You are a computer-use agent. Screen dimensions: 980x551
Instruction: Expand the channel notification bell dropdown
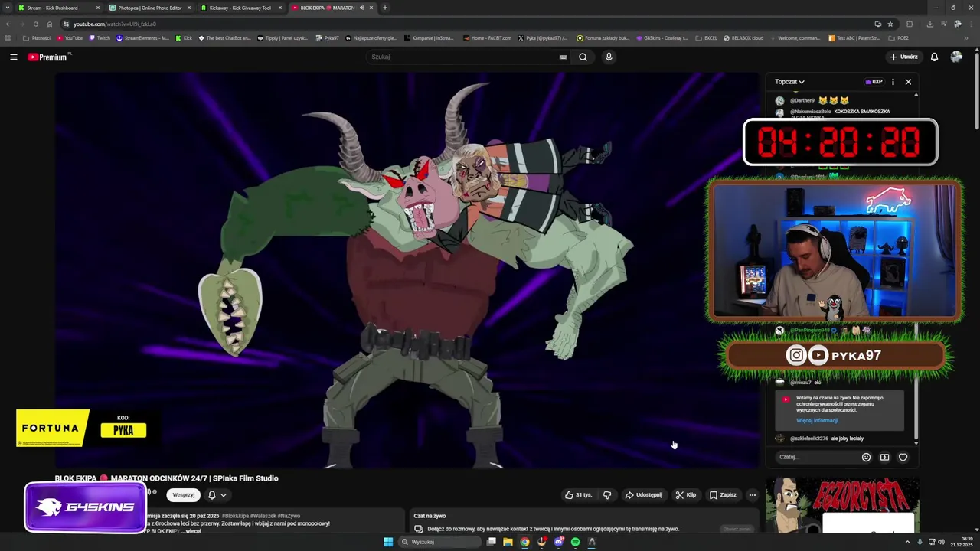pos(217,494)
